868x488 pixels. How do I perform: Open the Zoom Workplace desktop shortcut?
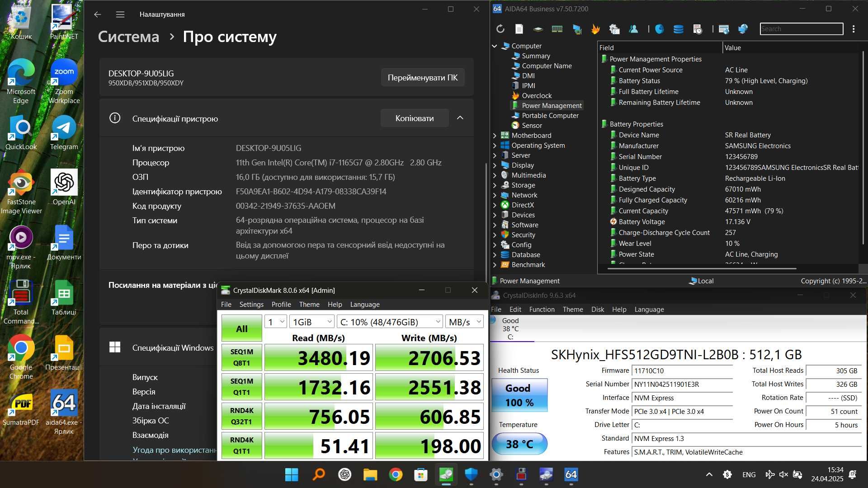tap(64, 82)
